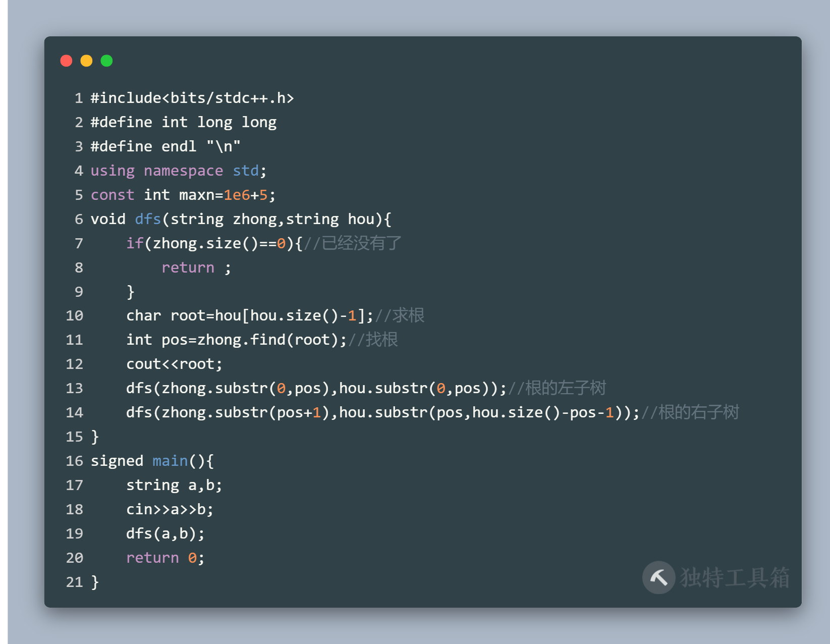830x644 pixels.
Task: Click the 'int pos=zhong.find(root)' line
Action: (x=237, y=340)
